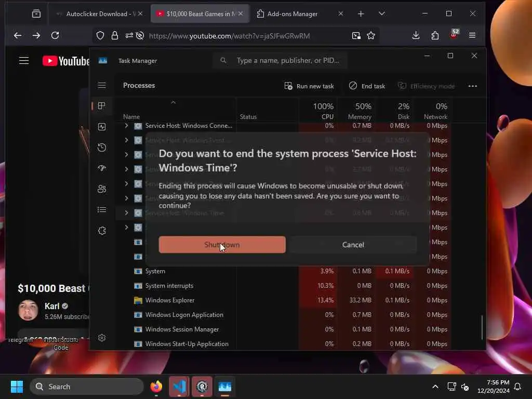Switch to $10,000 Beast Games tab

pos(200,14)
